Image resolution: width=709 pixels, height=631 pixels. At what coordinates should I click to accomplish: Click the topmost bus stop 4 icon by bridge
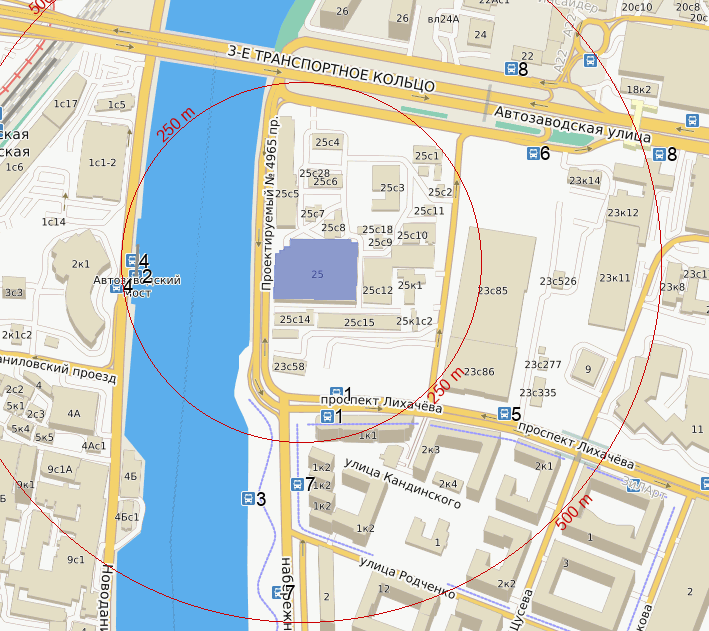coord(132,261)
